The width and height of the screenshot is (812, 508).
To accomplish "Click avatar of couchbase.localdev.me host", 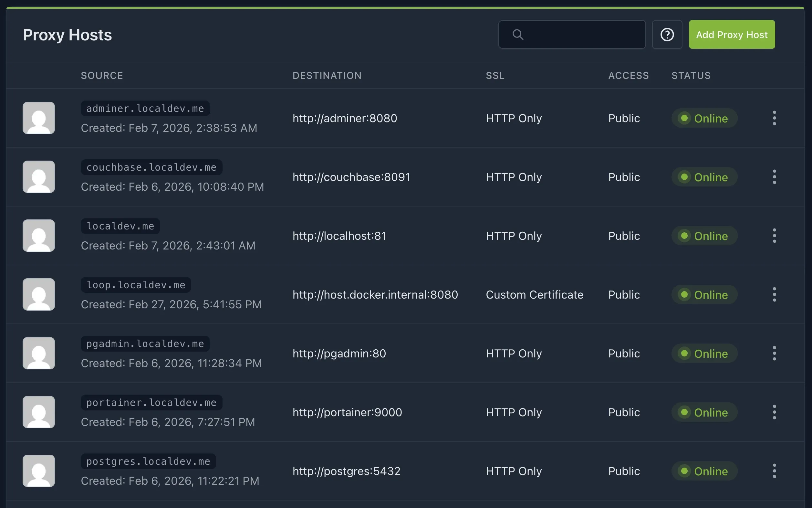I will click(x=39, y=177).
